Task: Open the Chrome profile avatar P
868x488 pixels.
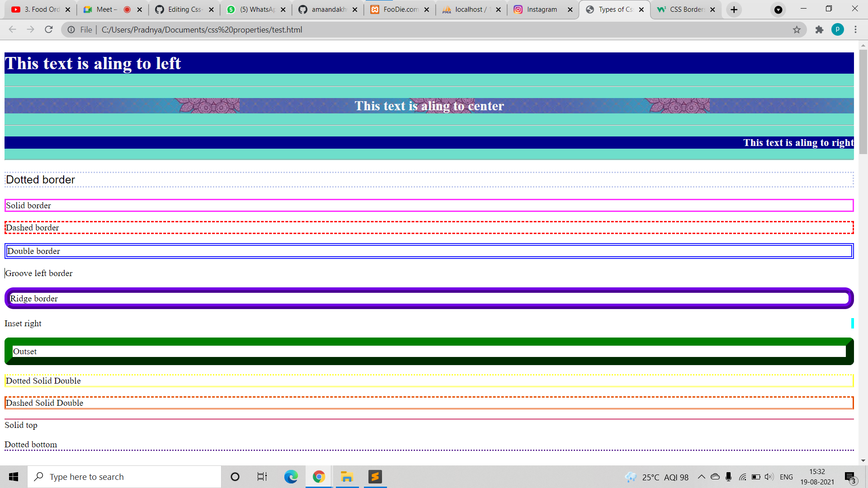Action: (x=837, y=30)
